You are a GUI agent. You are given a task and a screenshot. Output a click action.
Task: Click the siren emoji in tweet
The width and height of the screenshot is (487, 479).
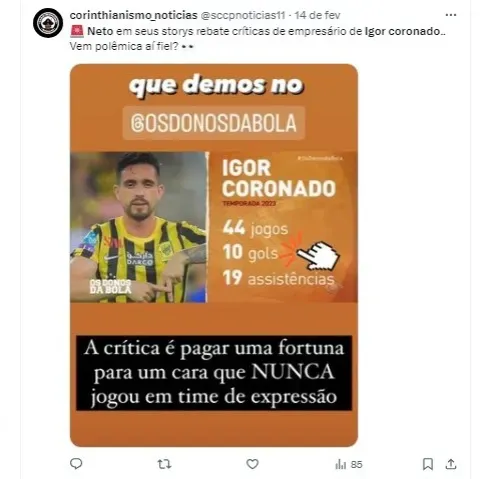[77, 31]
